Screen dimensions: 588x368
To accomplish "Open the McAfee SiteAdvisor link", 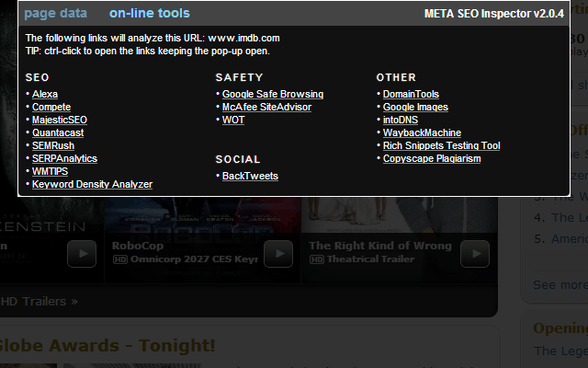I will (266, 107).
